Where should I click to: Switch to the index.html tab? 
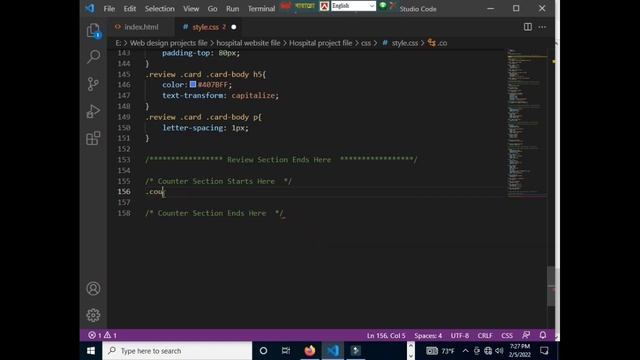pos(141,27)
